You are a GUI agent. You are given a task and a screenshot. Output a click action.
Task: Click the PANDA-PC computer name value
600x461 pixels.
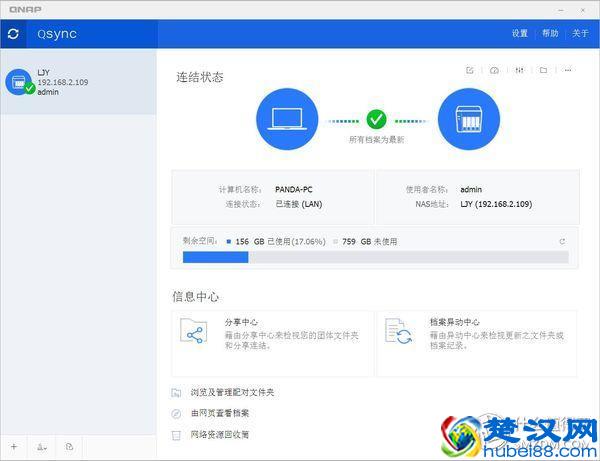tap(293, 189)
